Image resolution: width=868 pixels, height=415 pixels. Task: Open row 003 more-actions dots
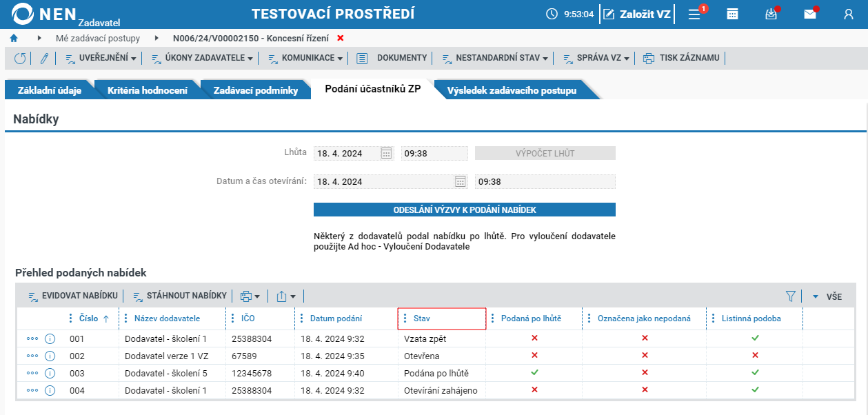tap(32, 373)
